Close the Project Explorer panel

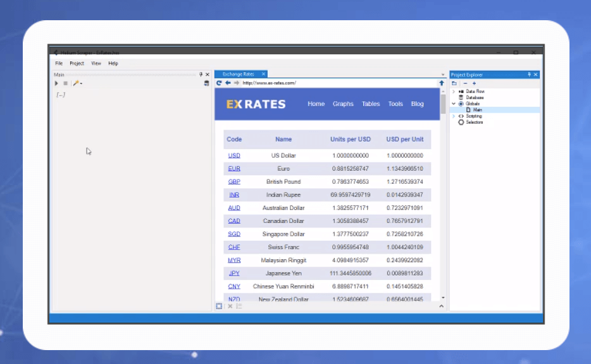click(535, 75)
